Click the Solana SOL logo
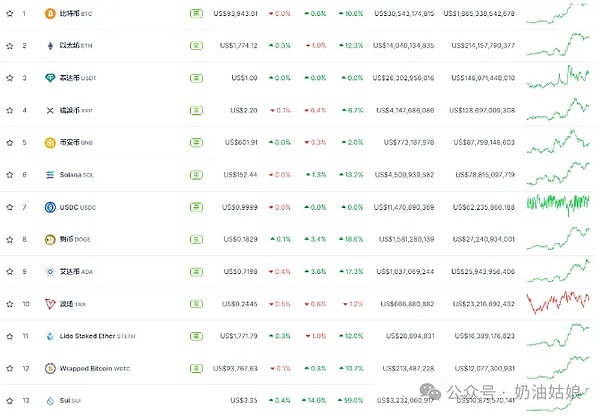 (50, 175)
